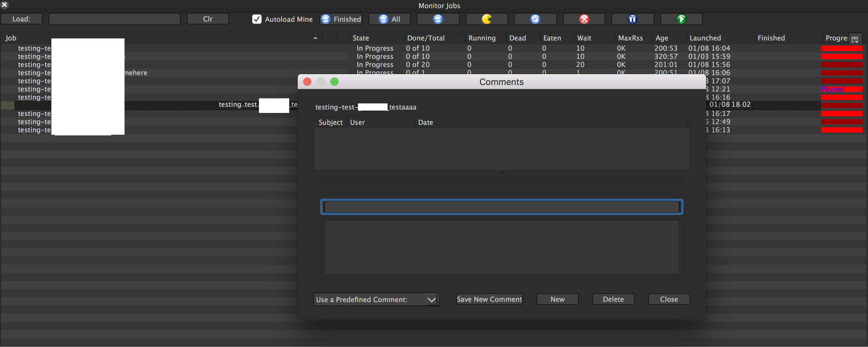Click 'In Progress' state of job aged 200:53

pos(375,48)
